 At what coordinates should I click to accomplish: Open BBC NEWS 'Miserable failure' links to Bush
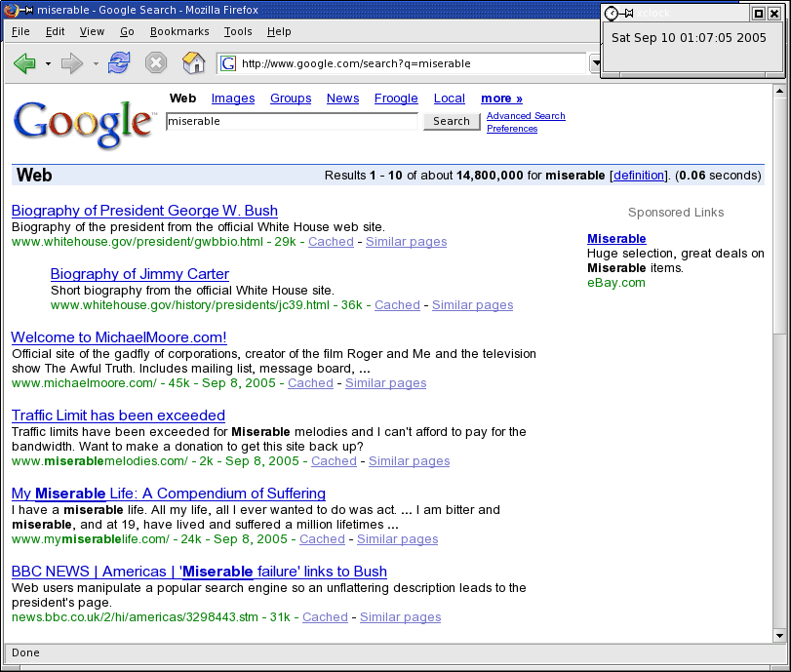199,572
